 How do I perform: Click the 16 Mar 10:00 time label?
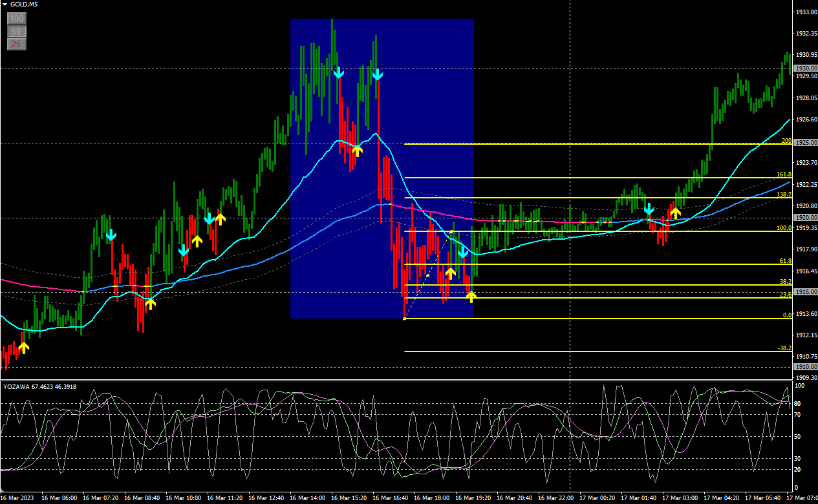click(x=184, y=498)
